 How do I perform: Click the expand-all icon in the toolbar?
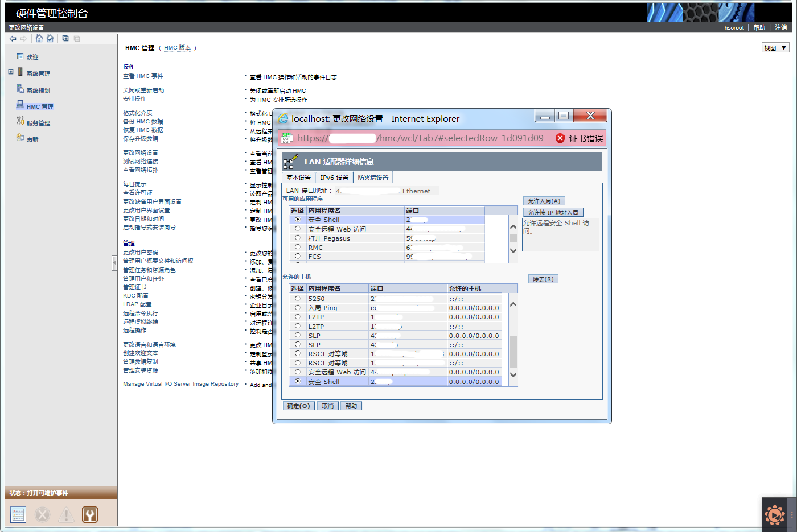point(65,39)
